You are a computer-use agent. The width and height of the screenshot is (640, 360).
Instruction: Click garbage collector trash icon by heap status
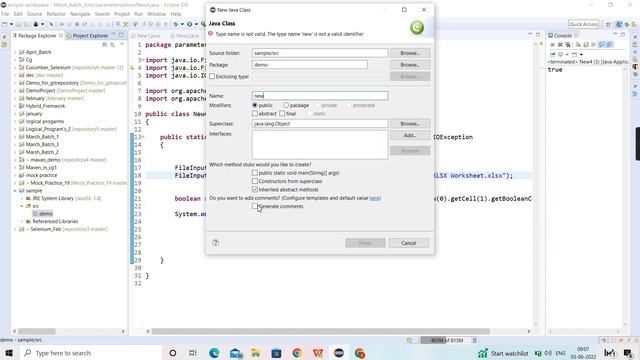(x=474, y=340)
